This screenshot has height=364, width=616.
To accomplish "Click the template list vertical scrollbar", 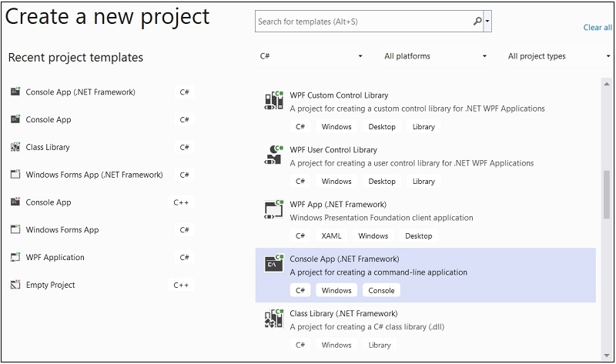I will coord(607,196).
